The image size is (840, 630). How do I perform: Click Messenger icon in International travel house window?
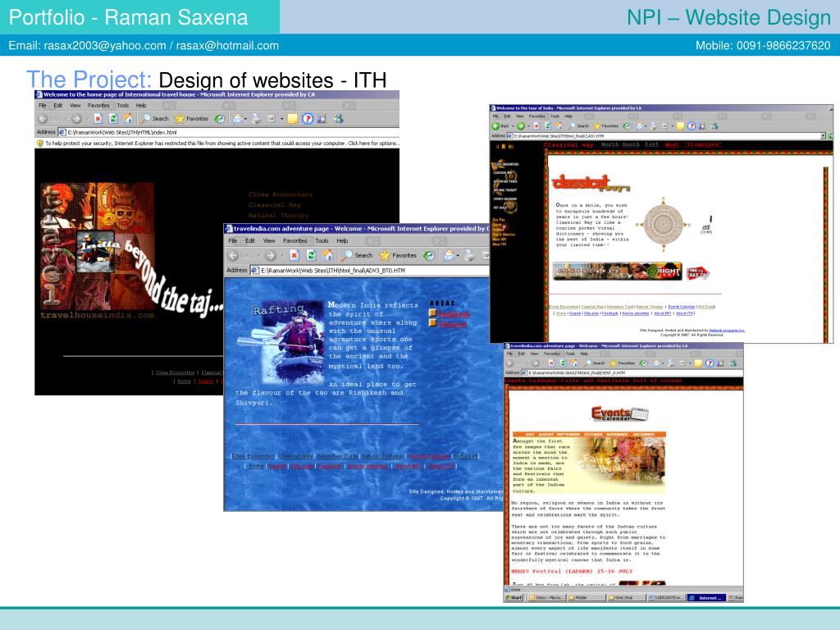coord(338,118)
